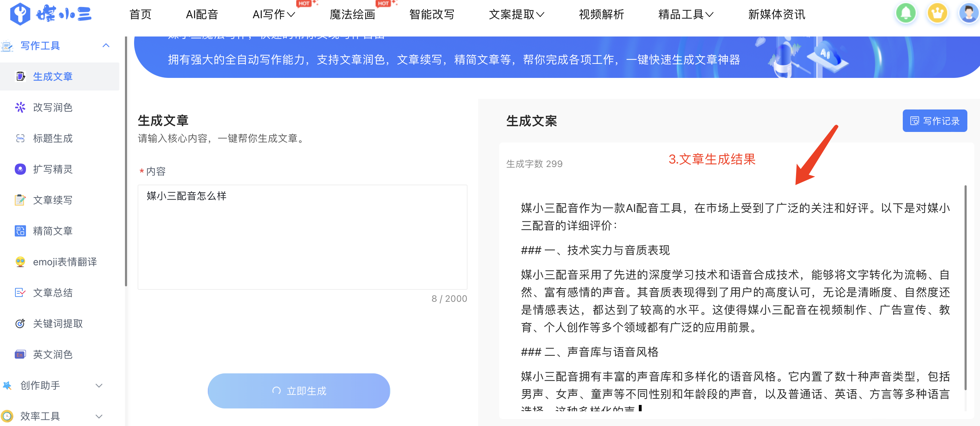Click the spinner icon in 立即生成

277,391
